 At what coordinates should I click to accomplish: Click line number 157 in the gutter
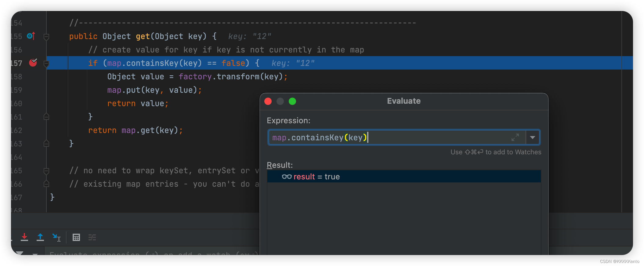pyautogui.click(x=16, y=63)
